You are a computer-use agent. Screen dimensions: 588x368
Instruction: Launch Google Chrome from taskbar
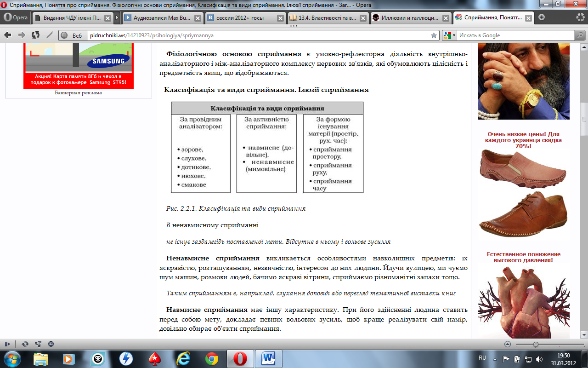(x=212, y=358)
